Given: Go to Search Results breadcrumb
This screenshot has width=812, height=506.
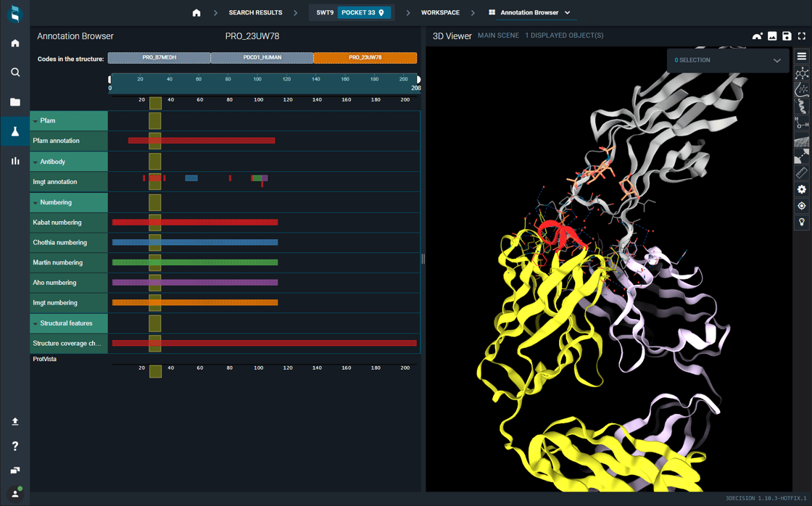Looking at the screenshot, I should (255, 13).
